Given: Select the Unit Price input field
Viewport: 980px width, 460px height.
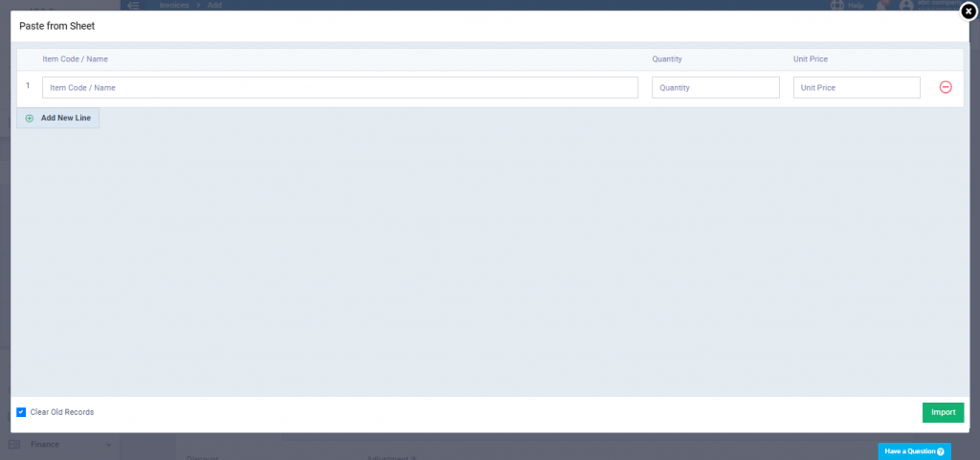Looking at the screenshot, I should click(856, 87).
